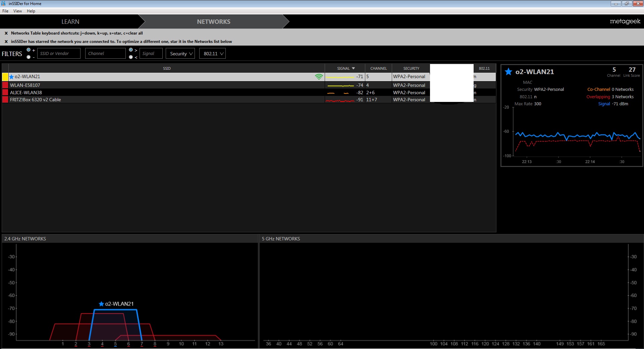Select the include (+) filter radio button

[29, 50]
